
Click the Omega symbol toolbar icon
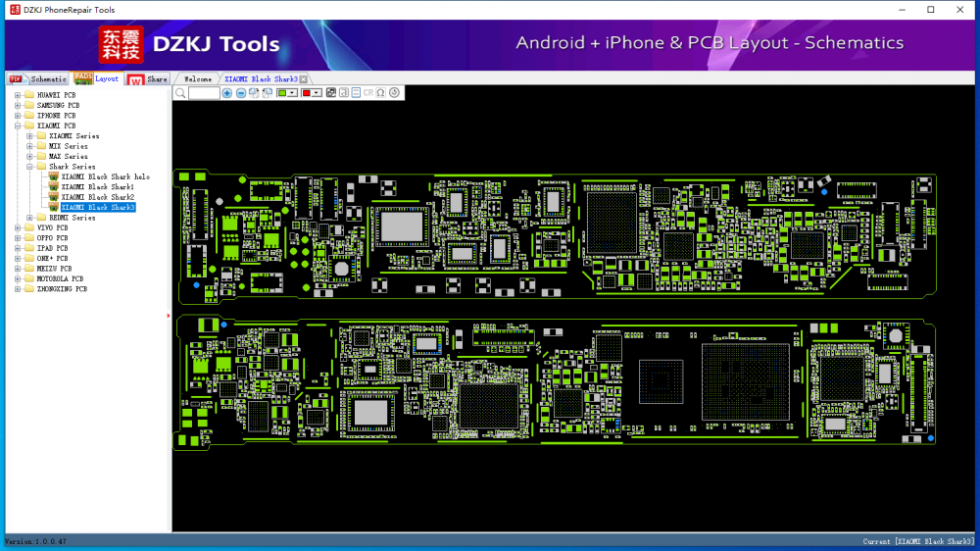point(380,93)
